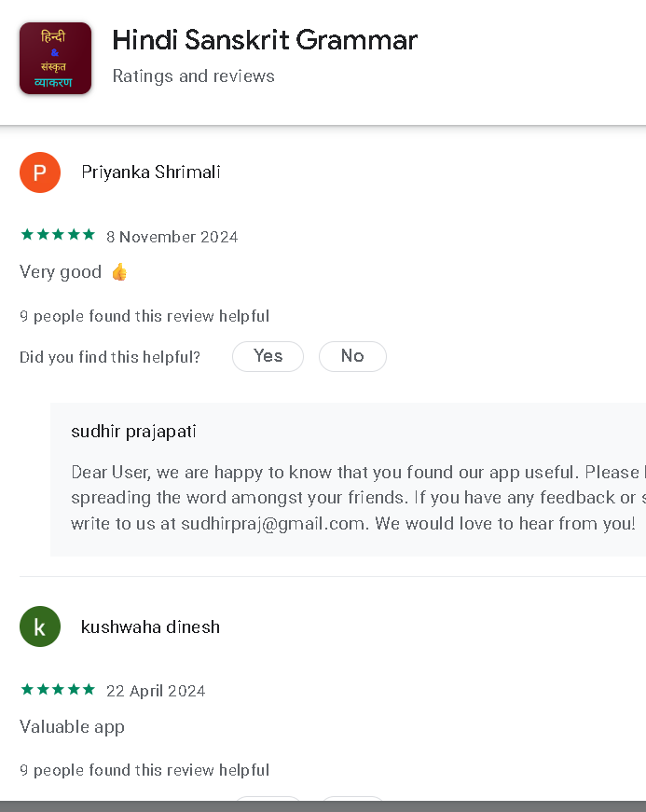Click the Hindi Sanskrit Grammar app icon

coord(55,58)
